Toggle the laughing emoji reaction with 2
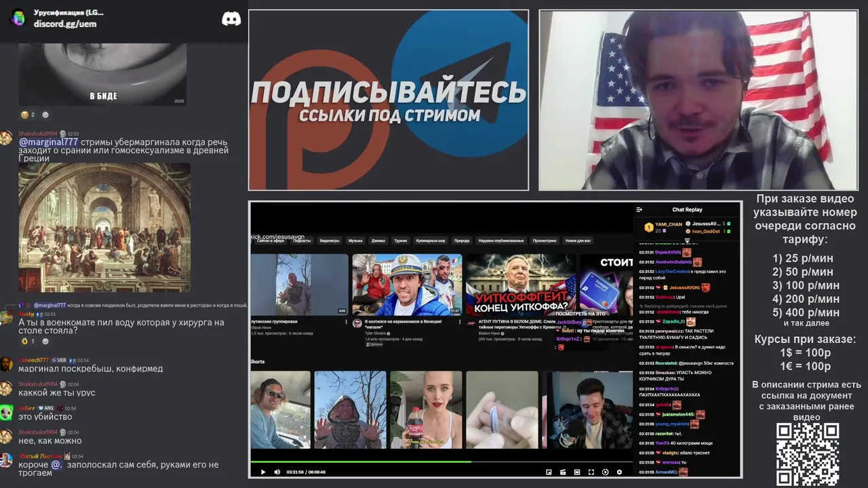This screenshot has width=868, height=488. (x=28, y=115)
